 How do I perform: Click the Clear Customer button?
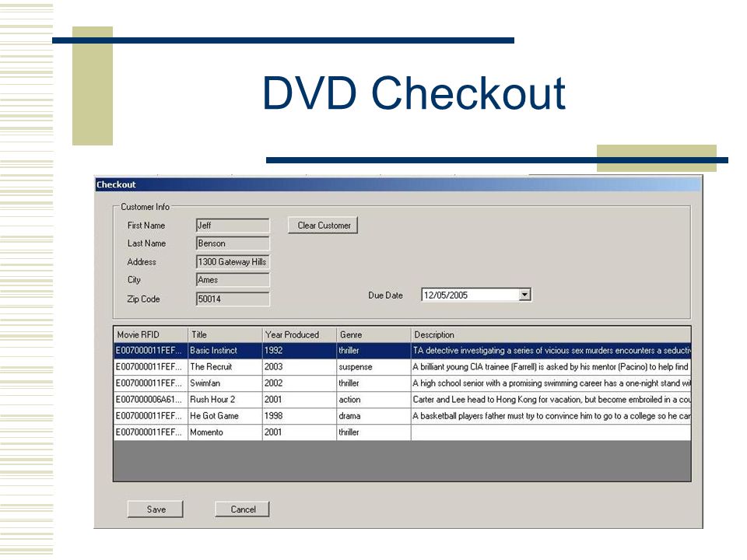click(x=322, y=226)
